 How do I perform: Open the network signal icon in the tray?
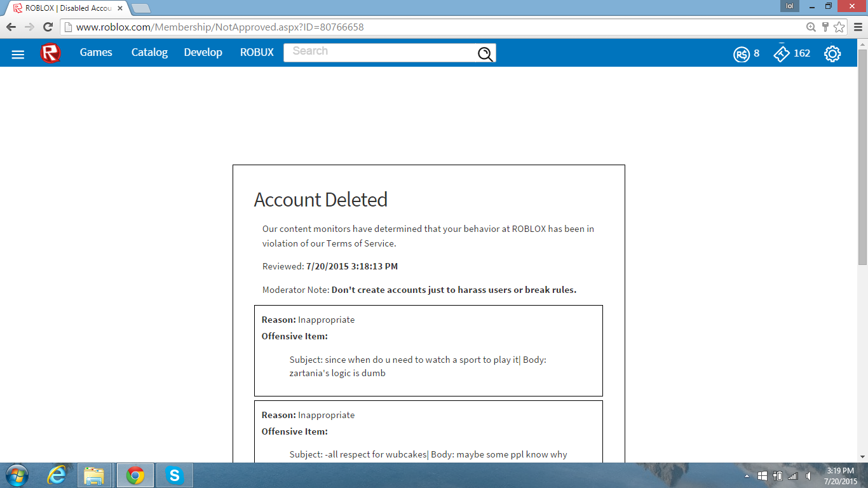(793, 476)
